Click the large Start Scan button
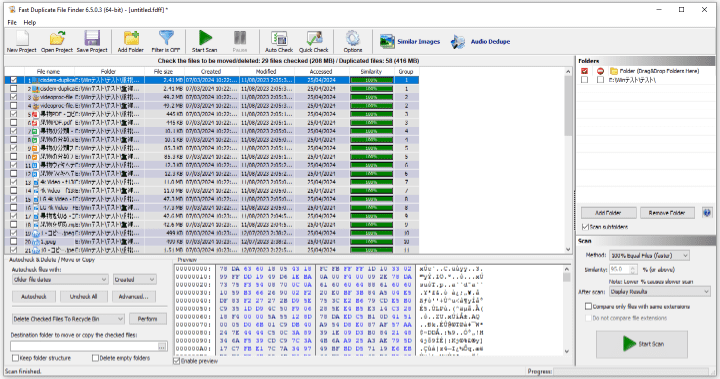720x379 pixels. [641, 344]
